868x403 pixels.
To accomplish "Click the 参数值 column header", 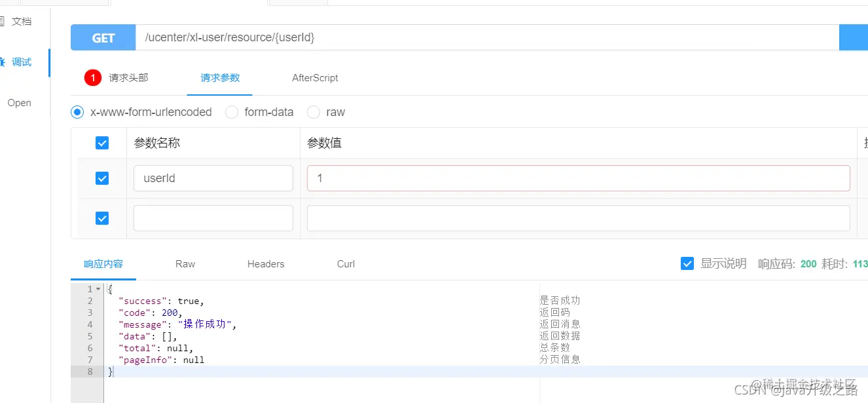I will [x=324, y=143].
